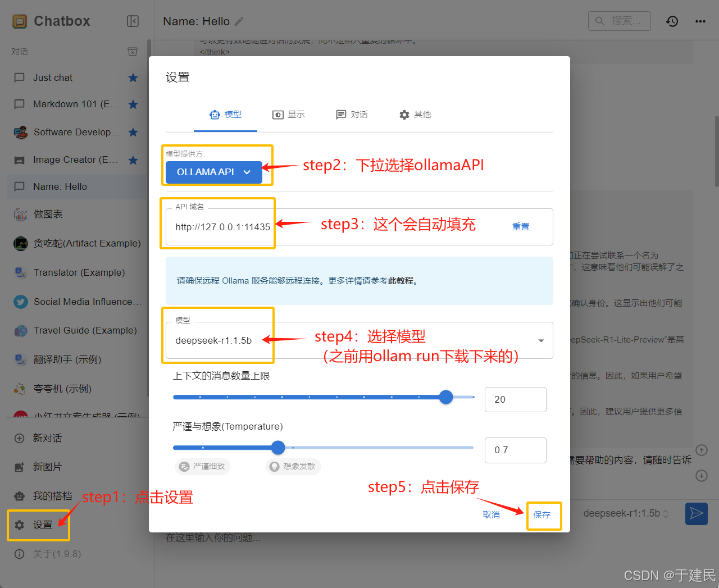Click the message limit value field 20

pos(516,399)
